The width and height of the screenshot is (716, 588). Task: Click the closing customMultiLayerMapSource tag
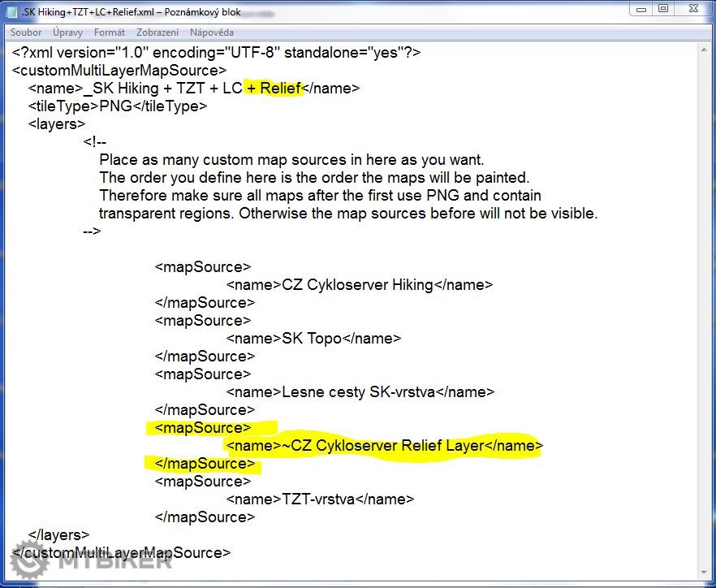click(x=122, y=553)
